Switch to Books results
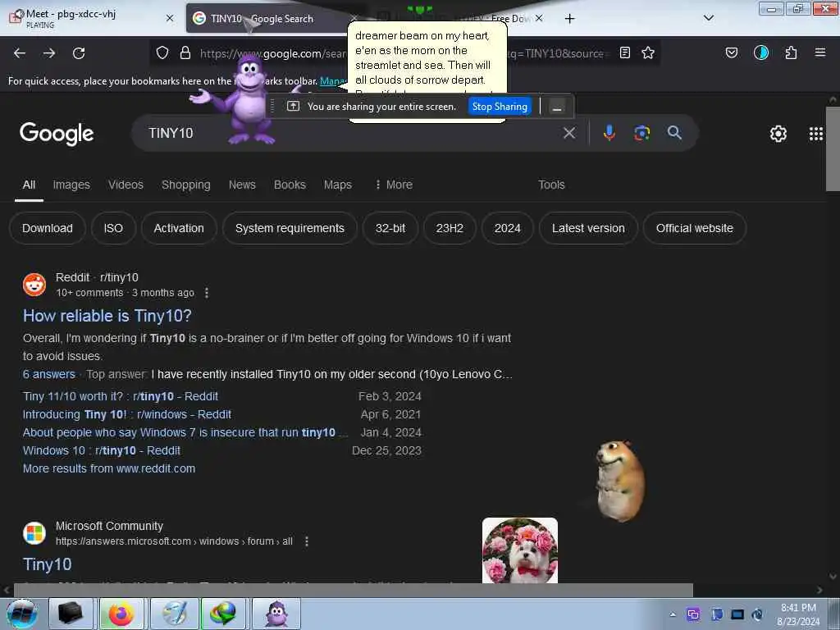 tap(290, 185)
